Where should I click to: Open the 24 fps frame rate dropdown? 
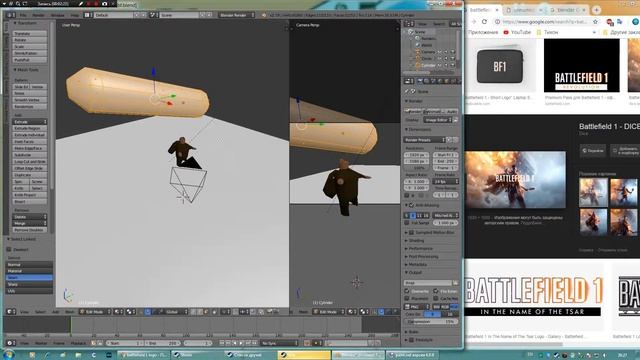[x=446, y=181]
